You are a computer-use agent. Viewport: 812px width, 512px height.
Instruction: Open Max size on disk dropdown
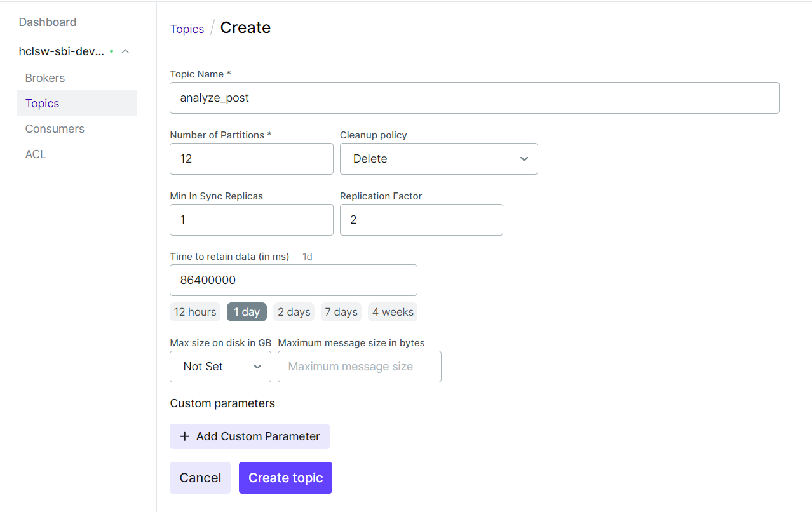(x=220, y=367)
